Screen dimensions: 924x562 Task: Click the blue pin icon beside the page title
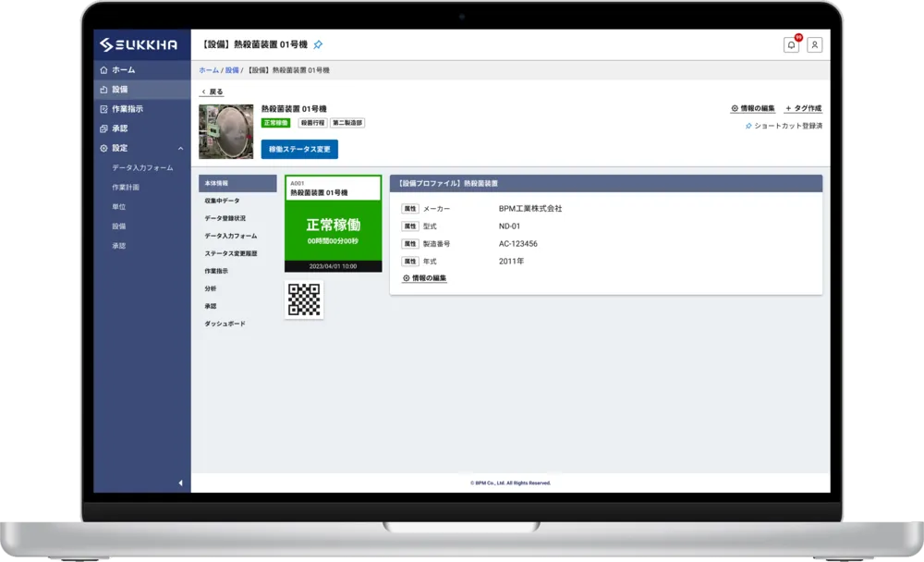tap(318, 44)
